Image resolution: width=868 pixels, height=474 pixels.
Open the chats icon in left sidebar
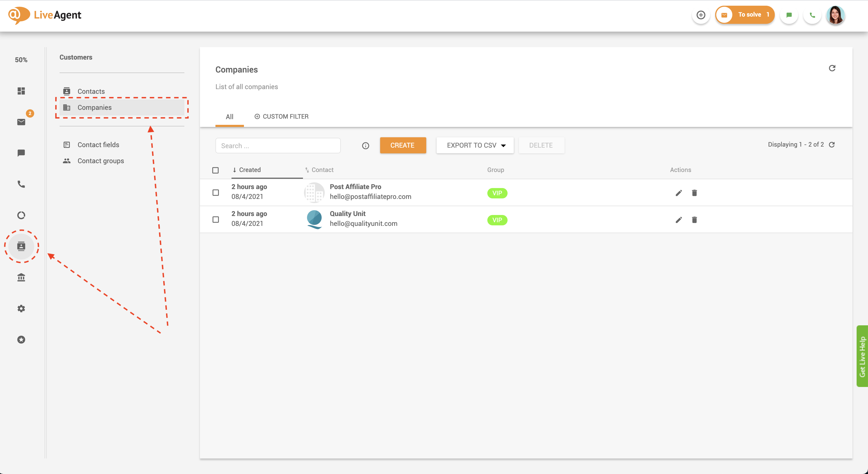coord(21,153)
